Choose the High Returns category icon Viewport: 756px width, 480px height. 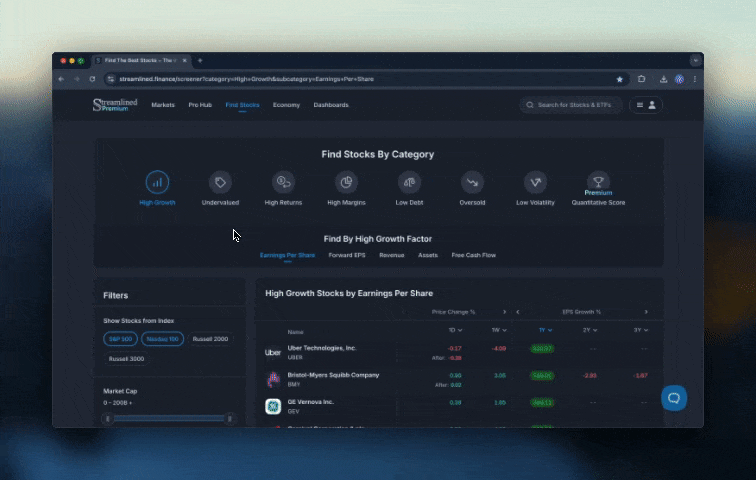point(283,183)
